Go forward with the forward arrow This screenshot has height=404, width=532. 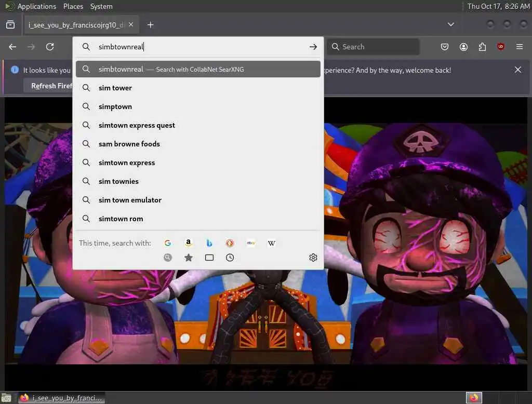(31, 47)
